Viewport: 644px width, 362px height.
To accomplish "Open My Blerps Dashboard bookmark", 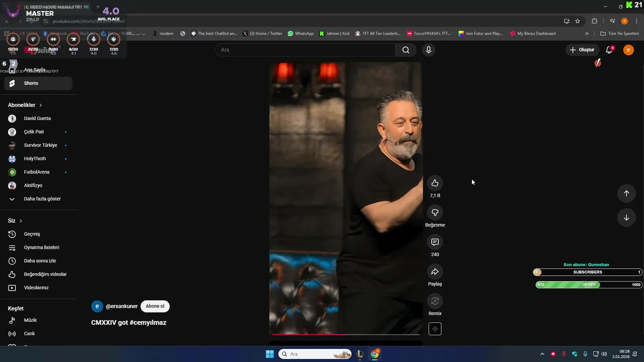I will (x=533, y=34).
